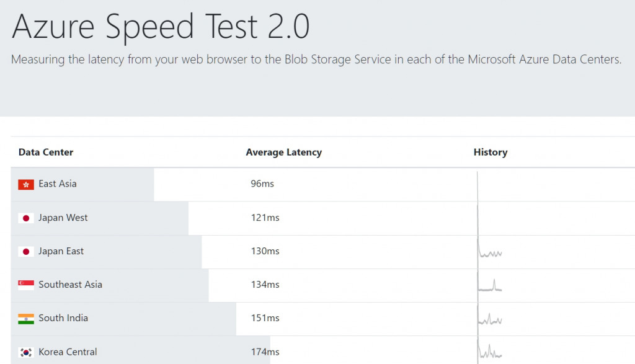Click the Japan flag next to Japan West

tap(26, 218)
